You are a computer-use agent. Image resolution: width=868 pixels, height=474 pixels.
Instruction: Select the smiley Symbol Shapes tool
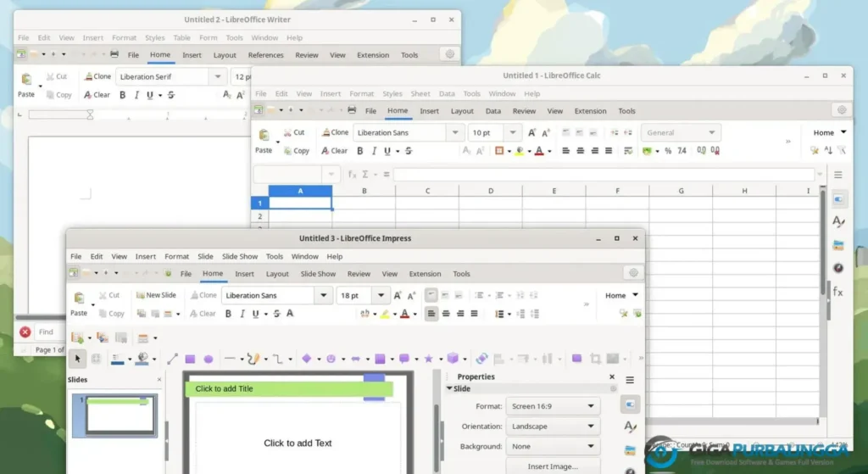point(331,359)
